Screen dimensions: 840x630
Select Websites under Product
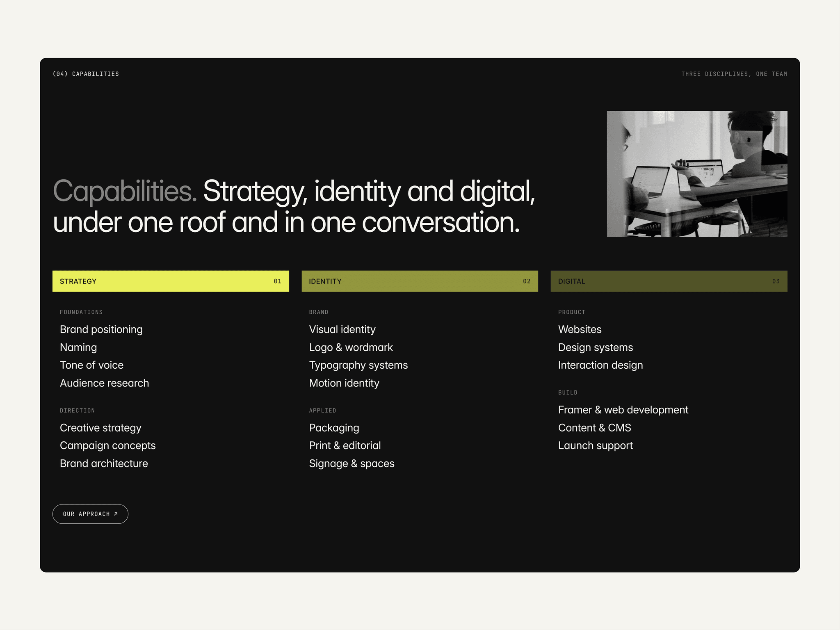point(580,329)
